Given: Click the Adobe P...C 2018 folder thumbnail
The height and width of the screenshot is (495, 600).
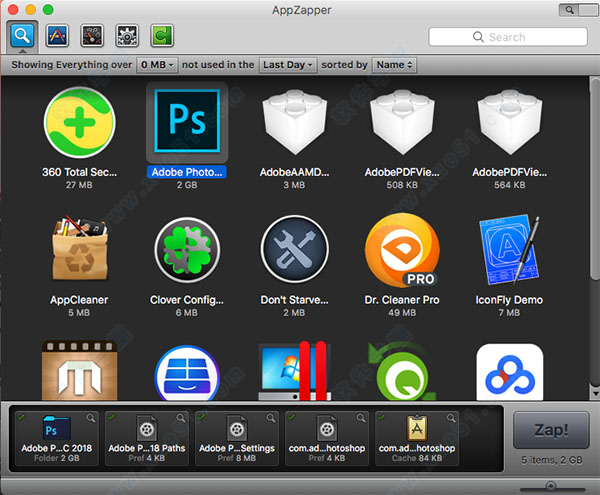Looking at the screenshot, I should [57, 428].
